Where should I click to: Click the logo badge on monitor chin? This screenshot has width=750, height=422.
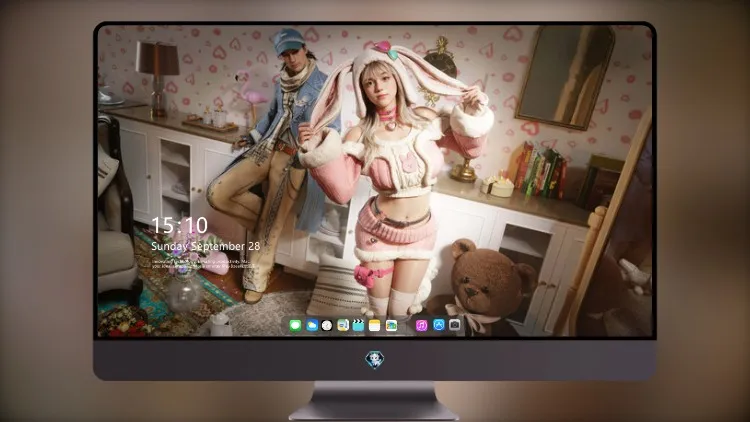pos(375,359)
